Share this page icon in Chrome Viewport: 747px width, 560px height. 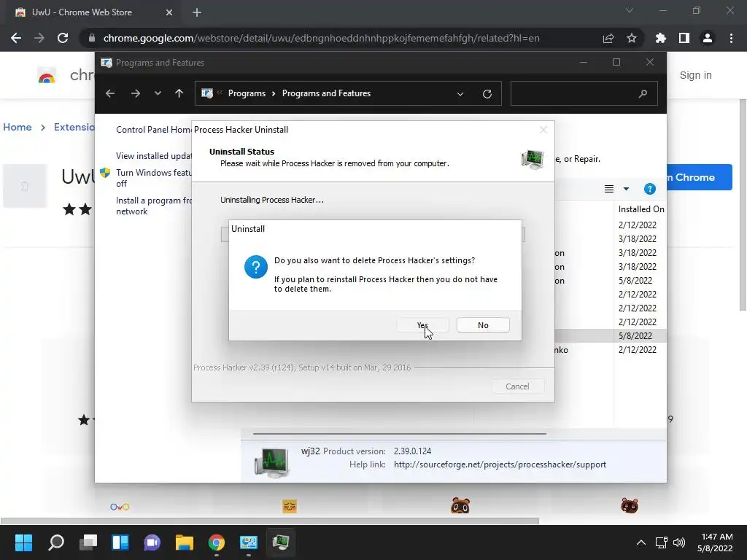pyautogui.click(x=608, y=38)
